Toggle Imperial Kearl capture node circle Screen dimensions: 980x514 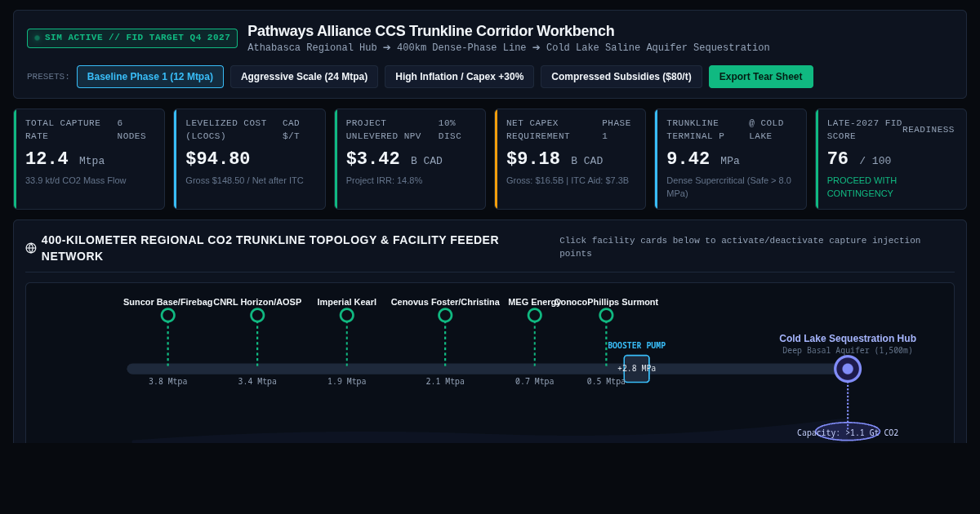click(x=347, y=315)
